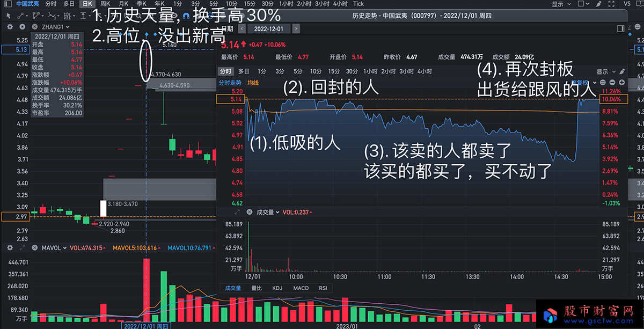Screen dimensions: 644x329
Task: Select 15分 period in main top bar
Action: 250,4
